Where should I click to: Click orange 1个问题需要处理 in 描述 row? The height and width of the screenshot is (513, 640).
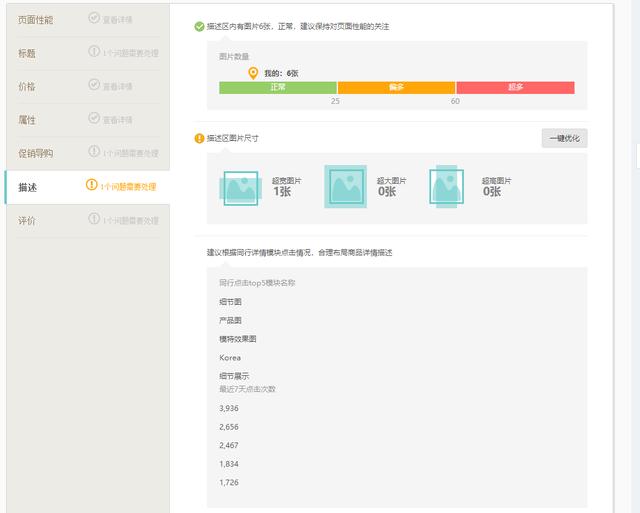(x=128, y=187)
